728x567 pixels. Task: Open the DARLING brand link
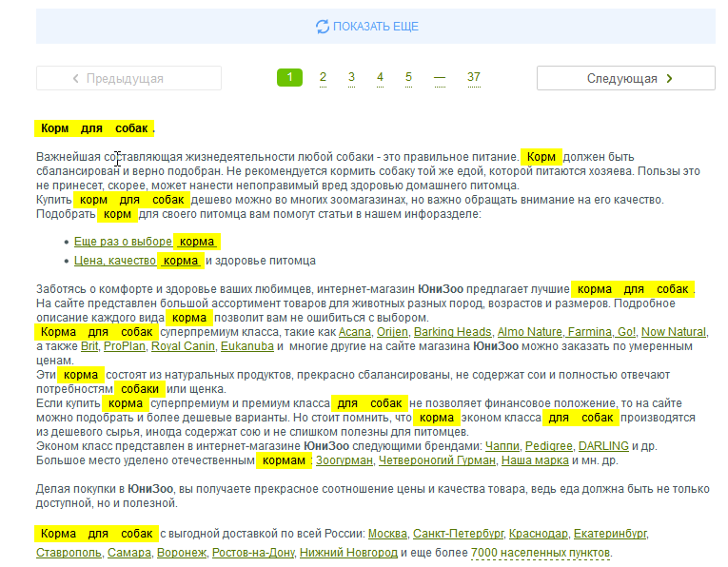pos(603,446)
